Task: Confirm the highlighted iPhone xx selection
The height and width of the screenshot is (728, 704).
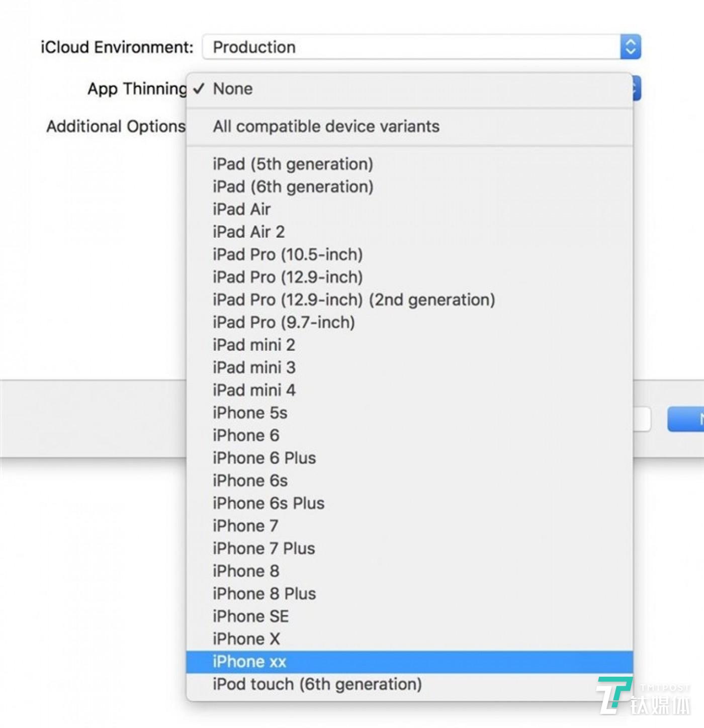Action: 249,661
